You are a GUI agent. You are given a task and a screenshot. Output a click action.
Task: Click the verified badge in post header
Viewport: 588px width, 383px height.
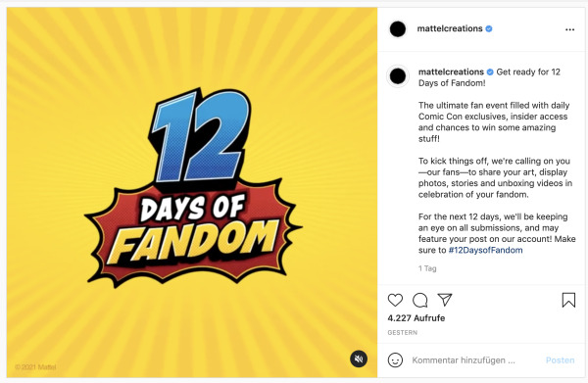pos(489,28)
